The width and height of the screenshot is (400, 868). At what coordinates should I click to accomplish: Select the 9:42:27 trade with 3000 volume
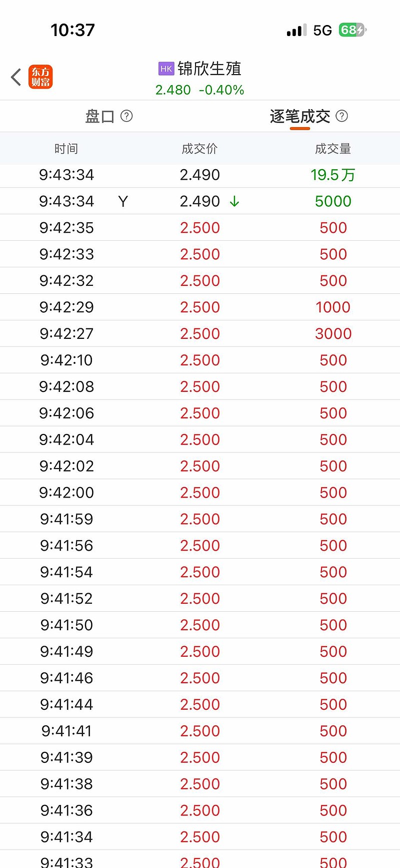200,333
